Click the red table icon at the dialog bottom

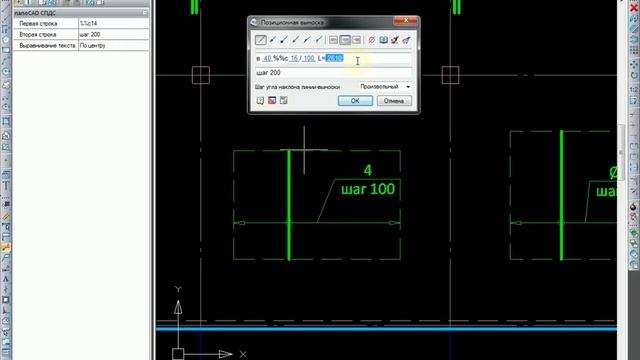[x=272, y=100]
